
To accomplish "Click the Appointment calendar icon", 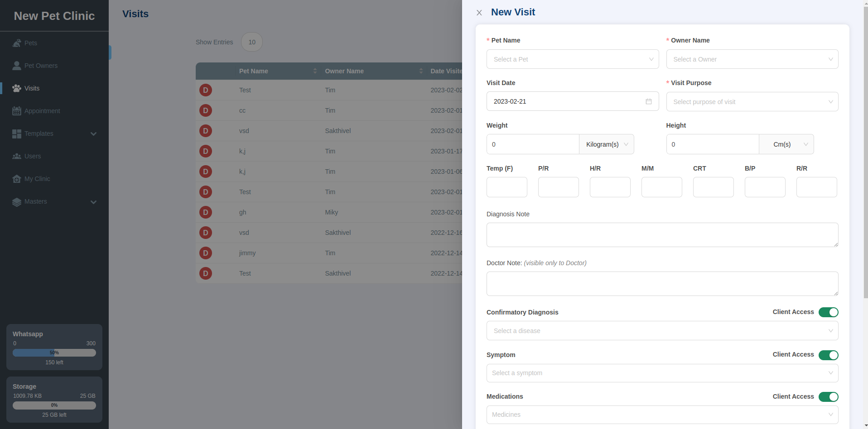I will (17, 111).
